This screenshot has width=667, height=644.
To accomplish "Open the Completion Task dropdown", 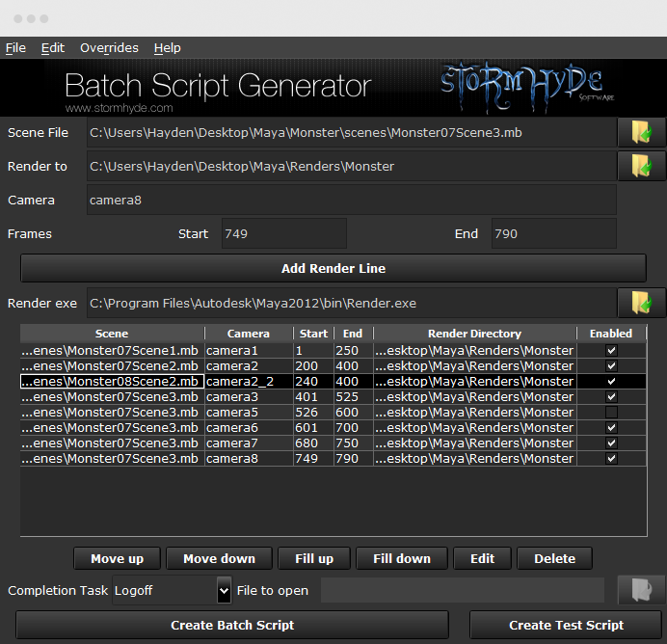I will [224, 590].
